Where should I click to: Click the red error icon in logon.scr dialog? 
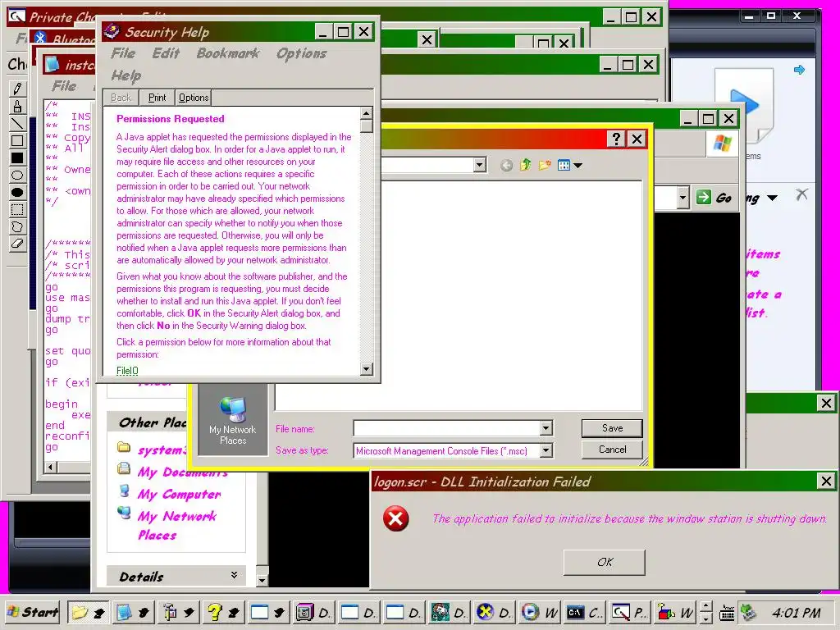[396, 518]
